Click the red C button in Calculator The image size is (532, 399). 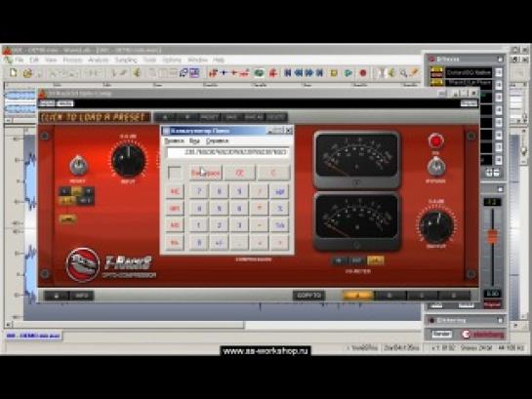(273, 173)
